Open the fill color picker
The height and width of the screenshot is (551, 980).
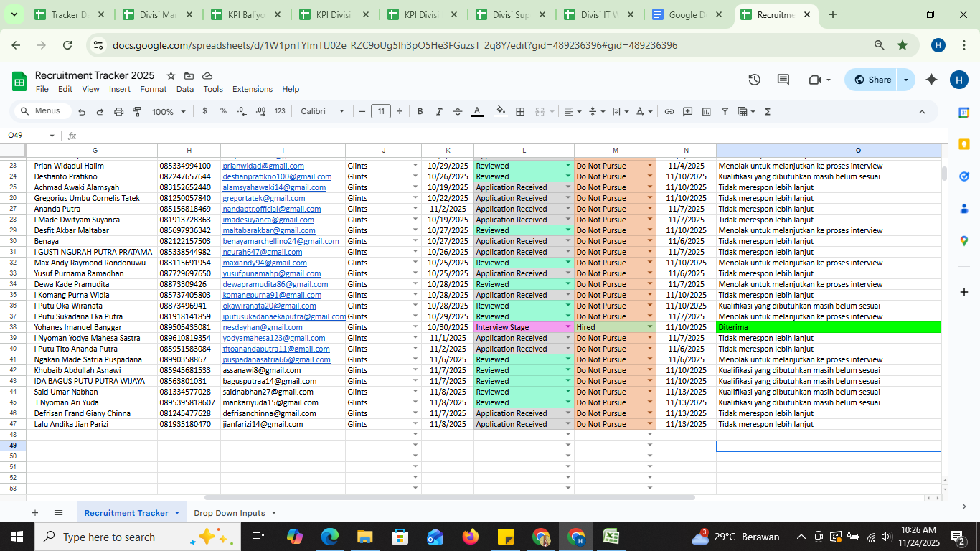point(501,111)
